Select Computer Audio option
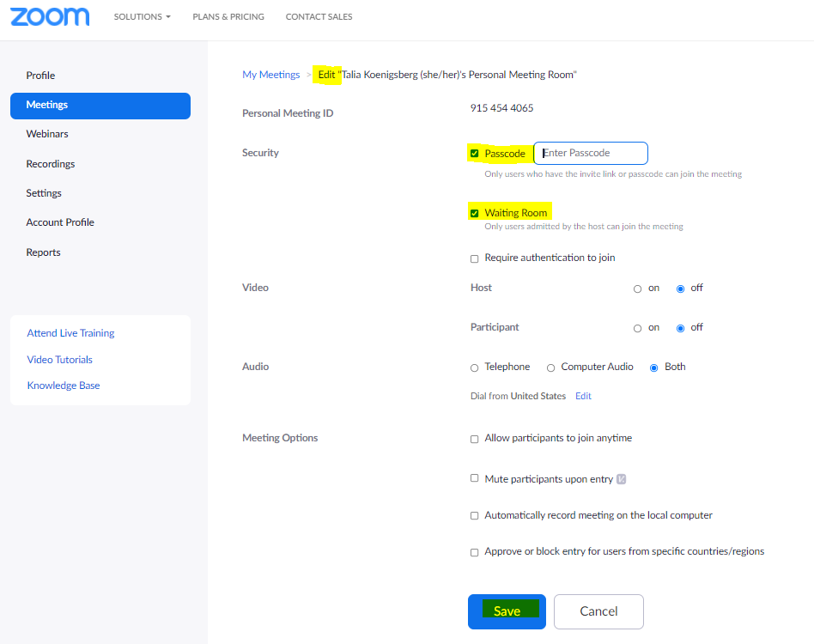This screenshot has width=814, height=644. (550, 368)
